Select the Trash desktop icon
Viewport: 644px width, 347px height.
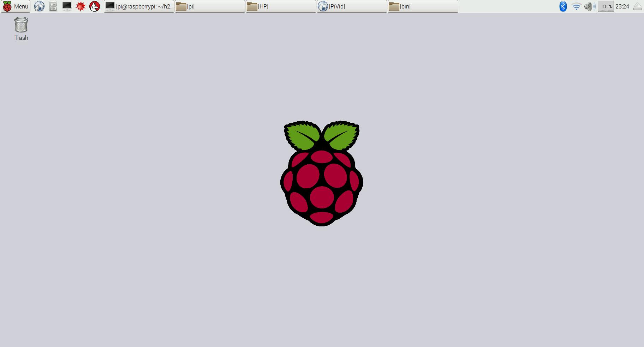click(x=21, y=29)
